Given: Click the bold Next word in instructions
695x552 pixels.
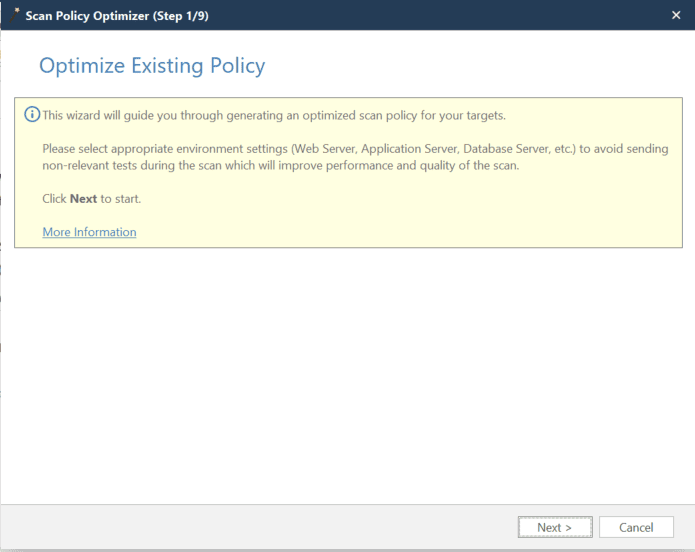Looking at the screenshot, I should point(83,199).
